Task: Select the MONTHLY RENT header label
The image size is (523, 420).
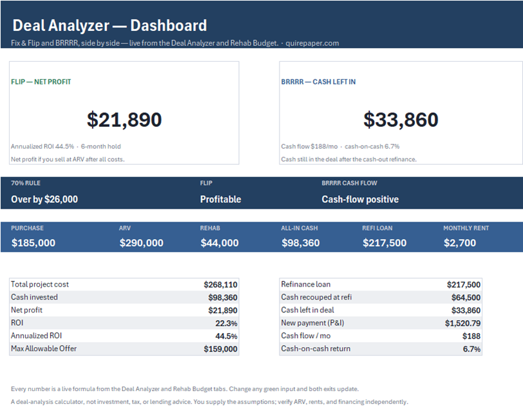Action: [466, 228]
